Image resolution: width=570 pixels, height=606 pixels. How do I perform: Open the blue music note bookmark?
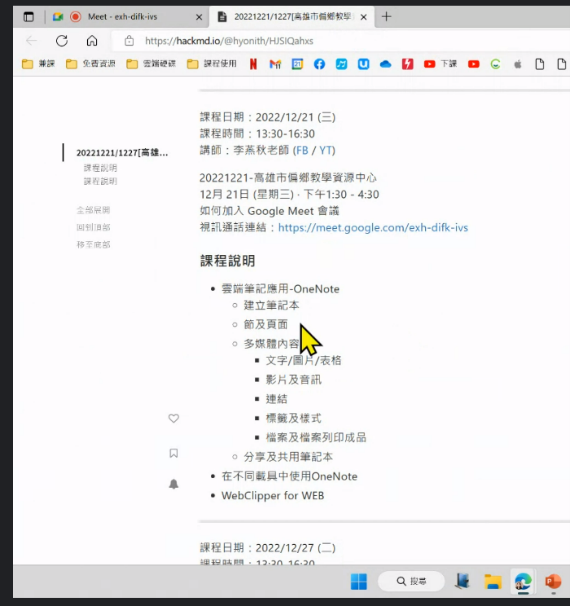click(x=341, y=64)
